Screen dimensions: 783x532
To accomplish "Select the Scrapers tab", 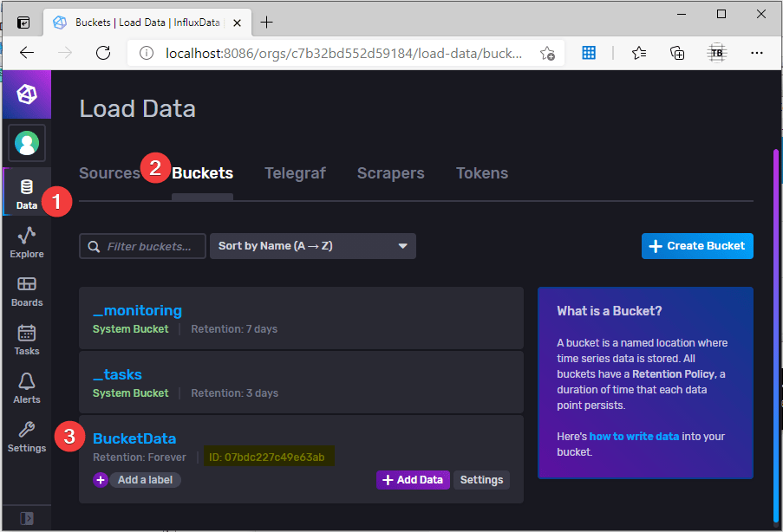I will [x=390, y=173].
